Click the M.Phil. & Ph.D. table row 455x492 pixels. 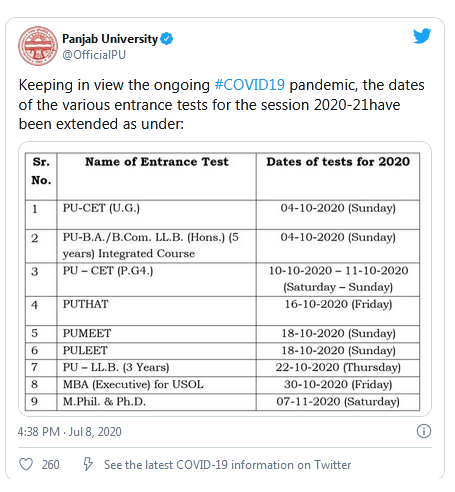point(222,402)
